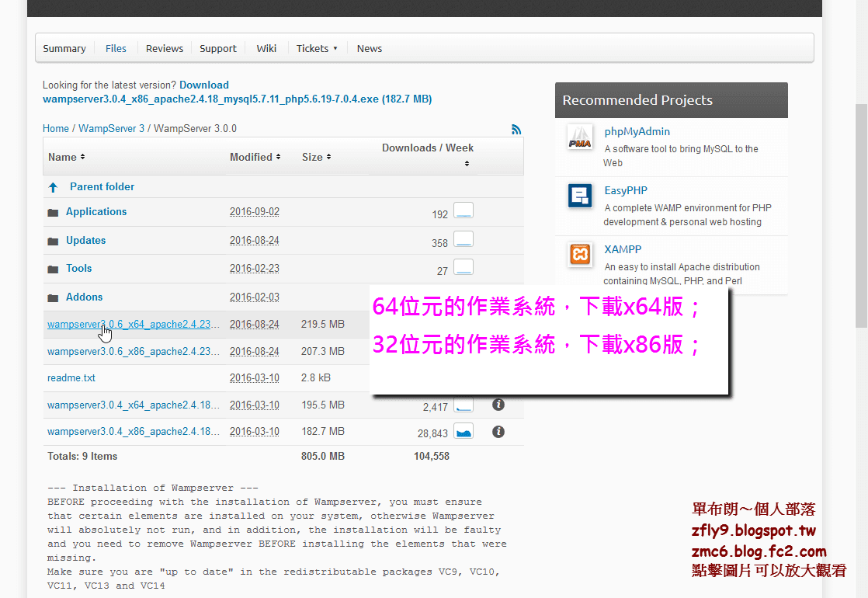Open XAMPP recommended project link

click(623, 250)
